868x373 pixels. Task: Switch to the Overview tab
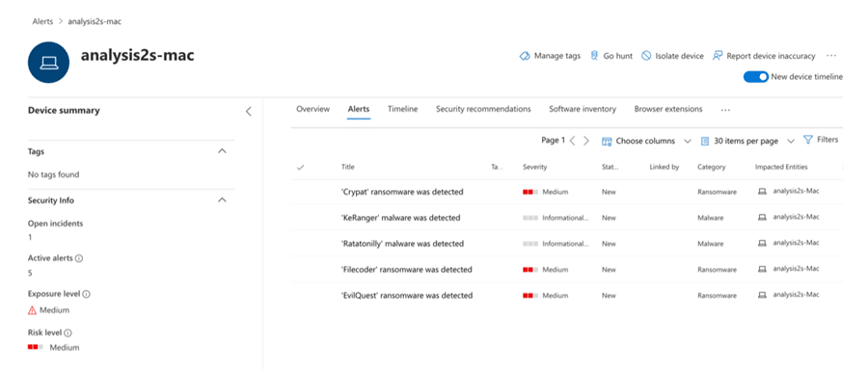[x=312, y=109]
